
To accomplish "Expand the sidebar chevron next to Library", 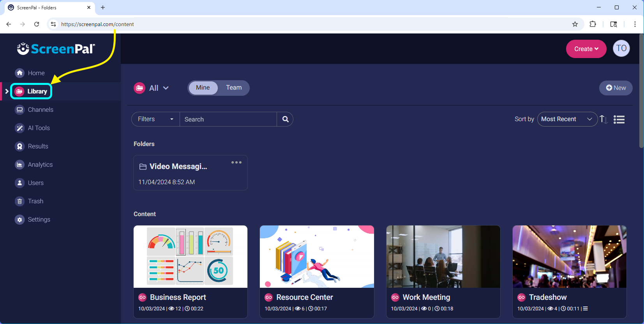I will click(7, 91).
